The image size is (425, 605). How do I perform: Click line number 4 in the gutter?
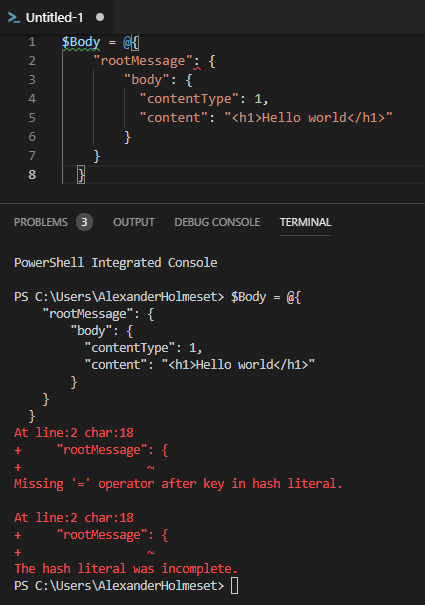tap(32, 98)
